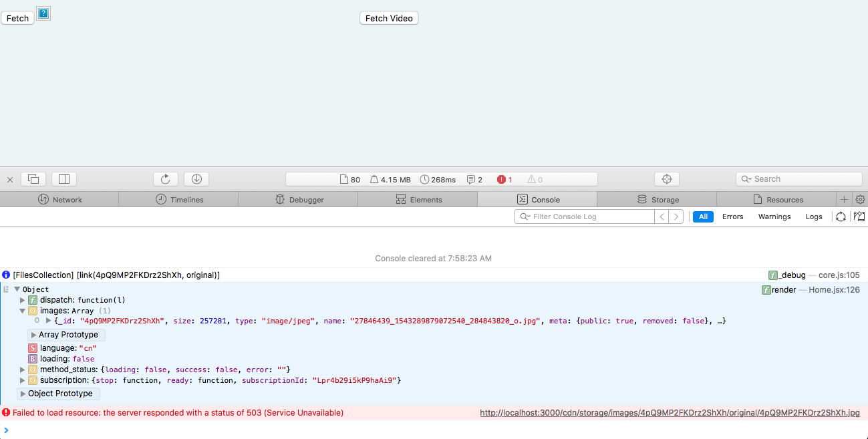Toggle the Warnings console filter
This screenshot has height=439, width=868.
774,216
